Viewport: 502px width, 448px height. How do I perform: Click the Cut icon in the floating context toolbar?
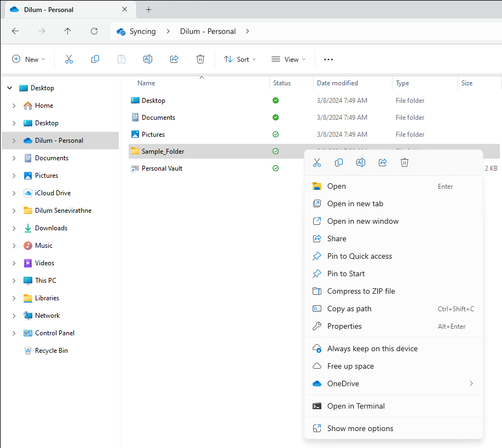(x=316, y=162)
